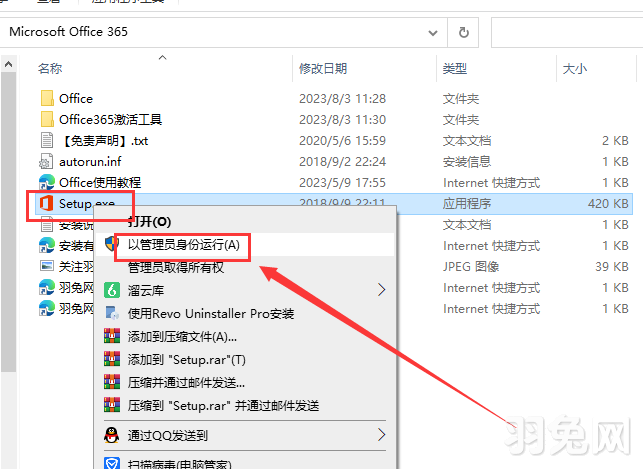This screenshot has width=643, height=469.
Task: Click the Microsoft Office 365 address bar
Action: (223, 32)
